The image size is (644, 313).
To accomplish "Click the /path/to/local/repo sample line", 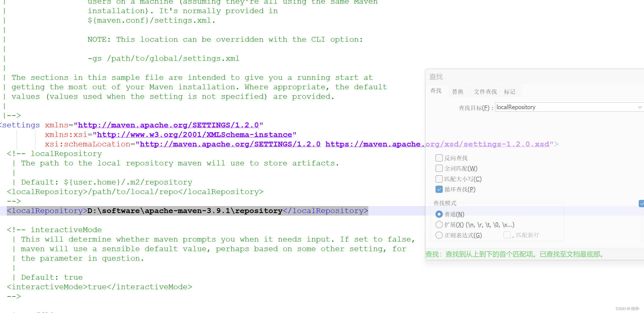I will pyautogui.click(x=135, y=192).
